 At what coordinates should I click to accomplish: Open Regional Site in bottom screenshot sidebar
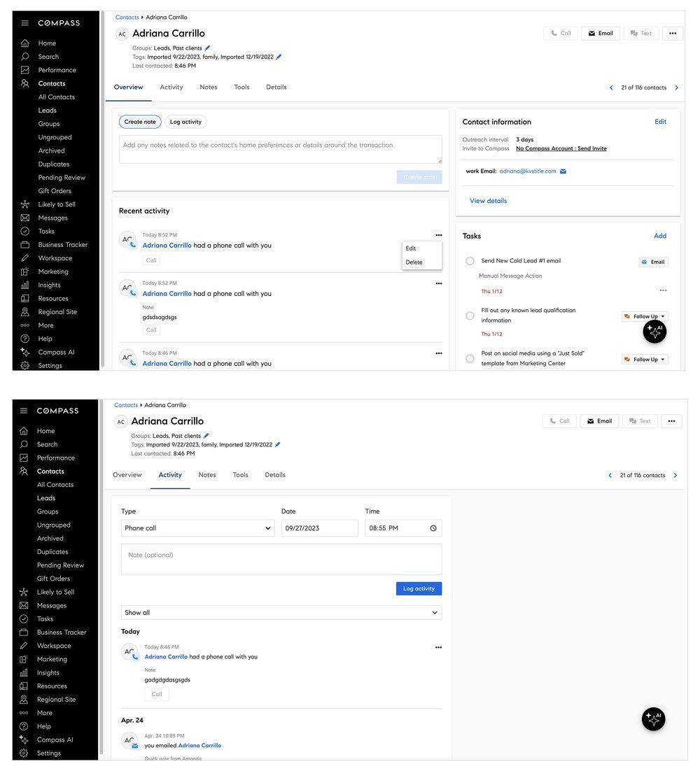[56, 700]
